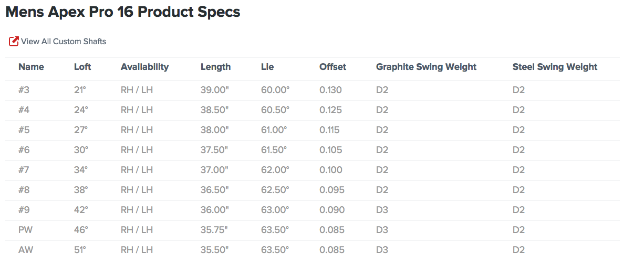This screenshot has width=644, height=273.
Task: Click the Graphite Swing Weight header
Action: pos(426,67)
